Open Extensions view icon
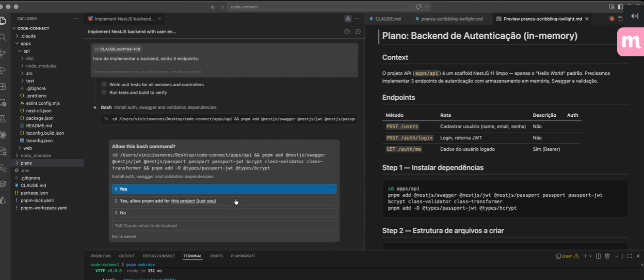 (x=3, y=86)
